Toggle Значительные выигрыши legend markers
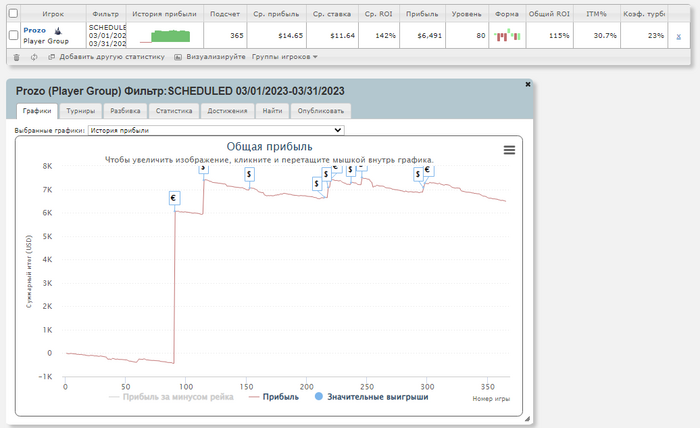This screenshot has width=700, height=428. click(x=371, y=397)
